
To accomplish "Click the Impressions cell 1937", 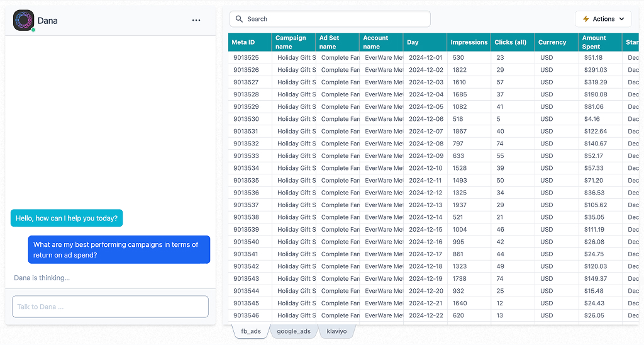I will pos(469,205).
